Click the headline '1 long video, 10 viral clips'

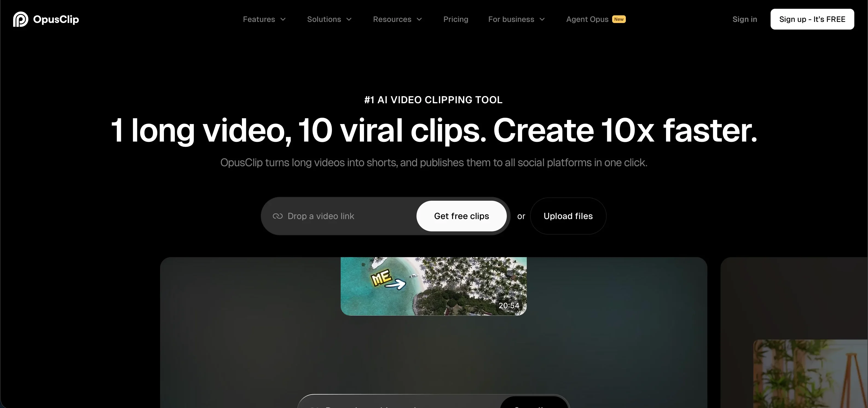coord(298,131)
